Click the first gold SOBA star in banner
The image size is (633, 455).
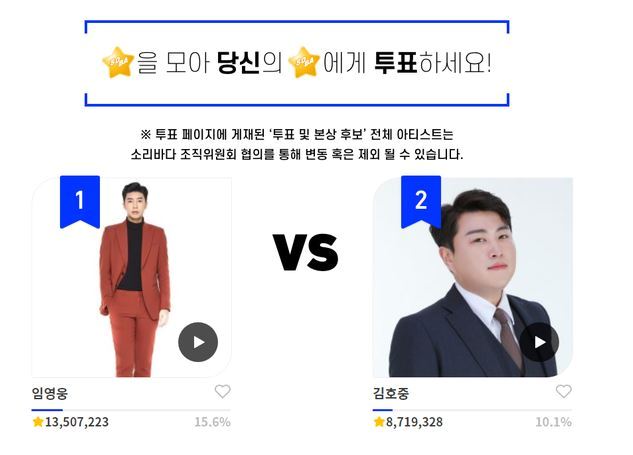tap(117, 63)
